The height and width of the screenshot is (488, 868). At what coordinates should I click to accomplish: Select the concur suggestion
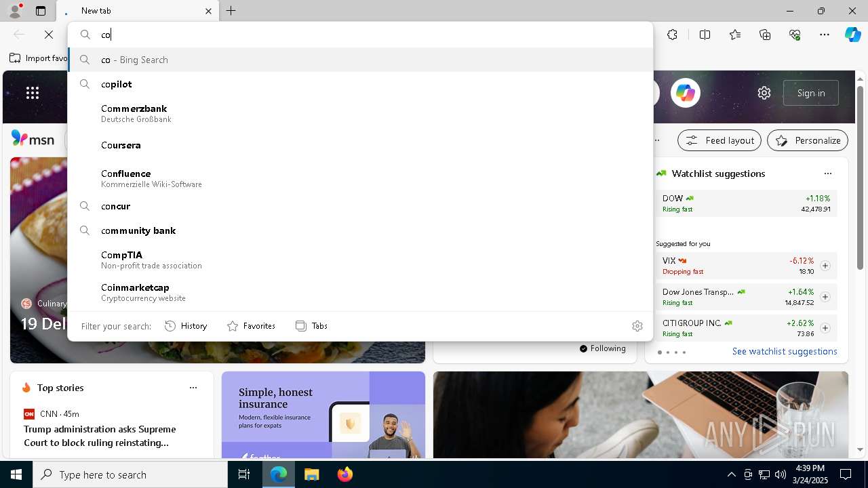coord(360,206)
